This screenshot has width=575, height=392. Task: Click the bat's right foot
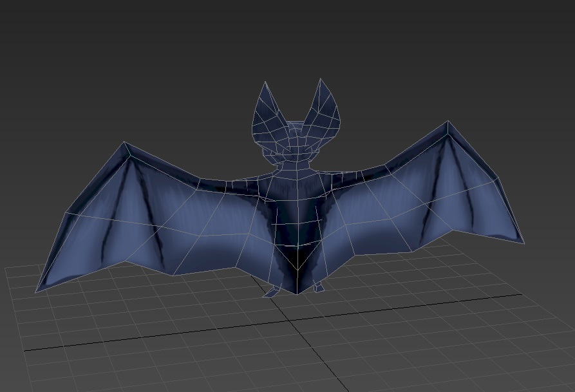coord(319,288)
